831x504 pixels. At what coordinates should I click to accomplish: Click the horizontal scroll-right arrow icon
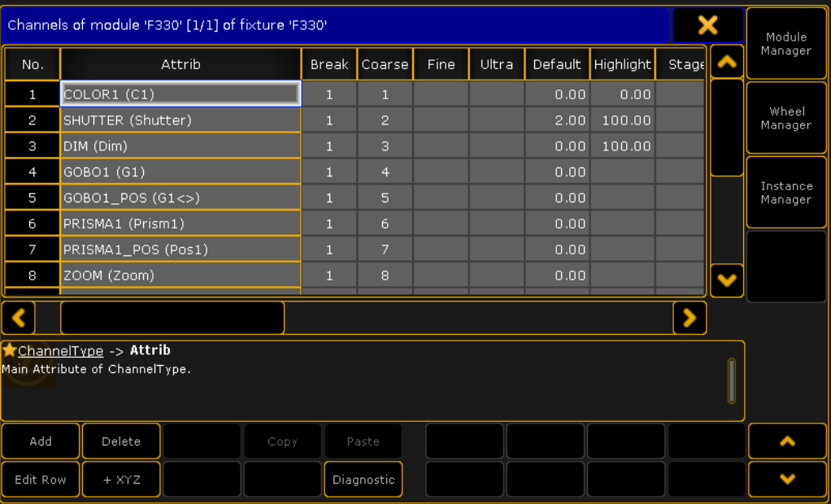[690, 318]
